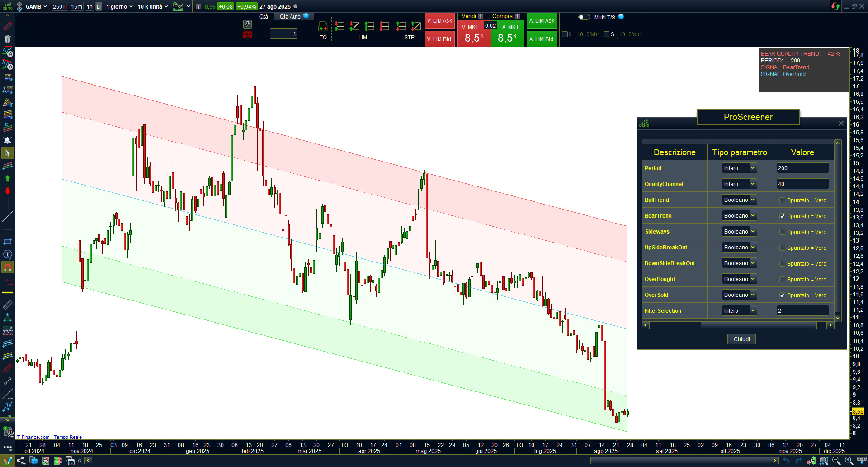Open the alert bell tool
This screenshot has height=467, width=868.
point(8,140)
